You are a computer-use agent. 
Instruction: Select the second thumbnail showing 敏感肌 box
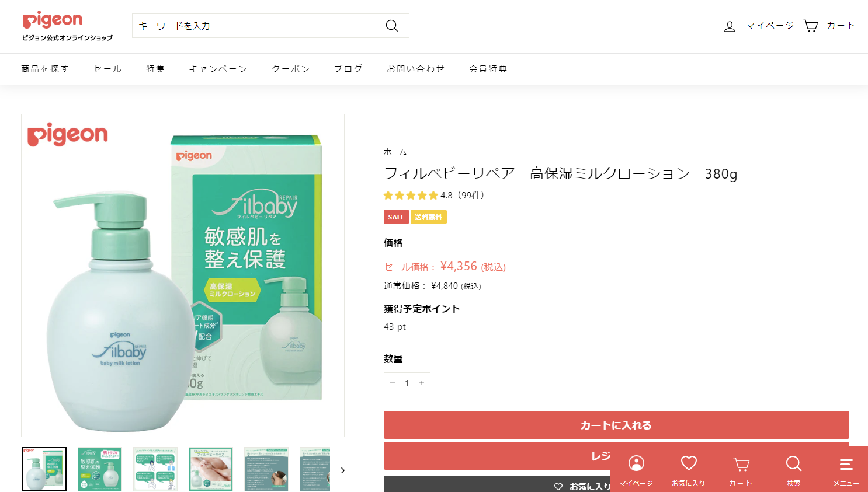(100, 469)
